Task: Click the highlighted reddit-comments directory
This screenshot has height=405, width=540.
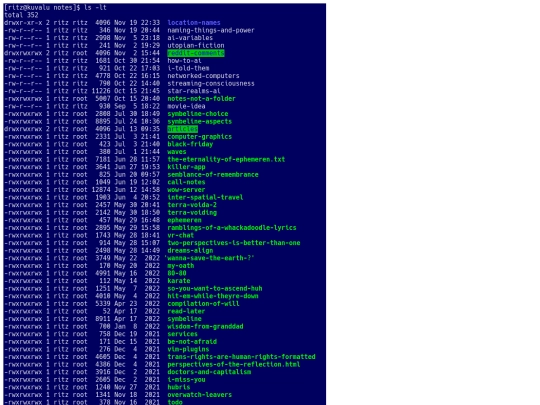Action: pyautogui.click(x=196, y=53)
